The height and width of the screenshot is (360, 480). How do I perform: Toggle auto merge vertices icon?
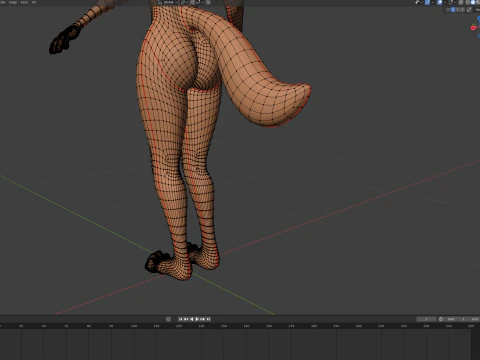point(469,10)
